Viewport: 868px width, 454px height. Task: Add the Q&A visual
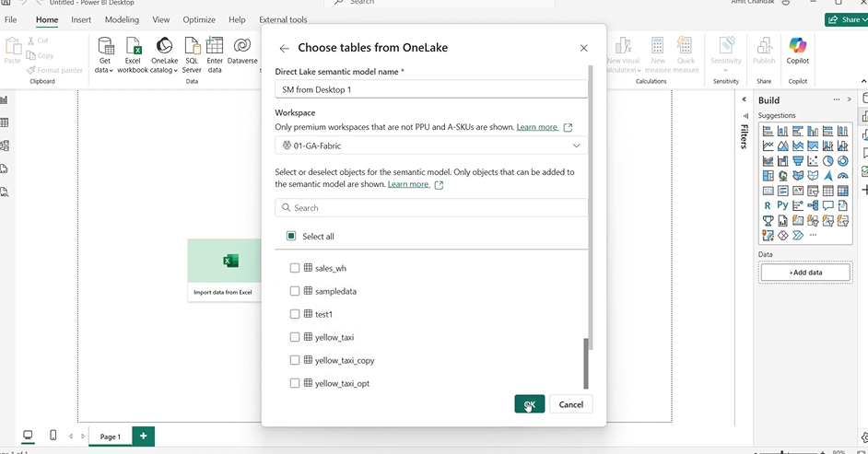827,205
